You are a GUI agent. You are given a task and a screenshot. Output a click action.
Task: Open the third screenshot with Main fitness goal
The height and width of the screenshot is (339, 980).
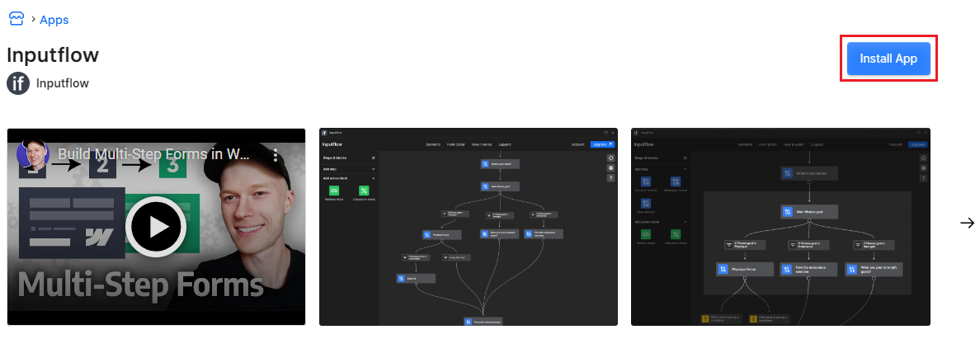pos(780,227)
